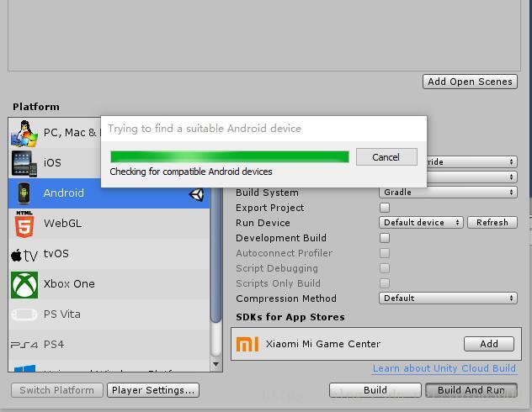The image size is (532, 412).
Task: Click the platform list scroll down arrow
Action: 215,365
